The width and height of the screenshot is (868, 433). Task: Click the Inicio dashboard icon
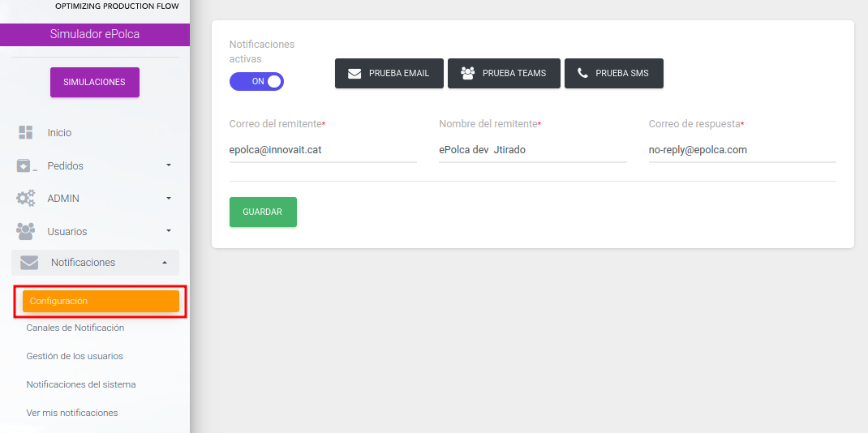tap(25, 132)
